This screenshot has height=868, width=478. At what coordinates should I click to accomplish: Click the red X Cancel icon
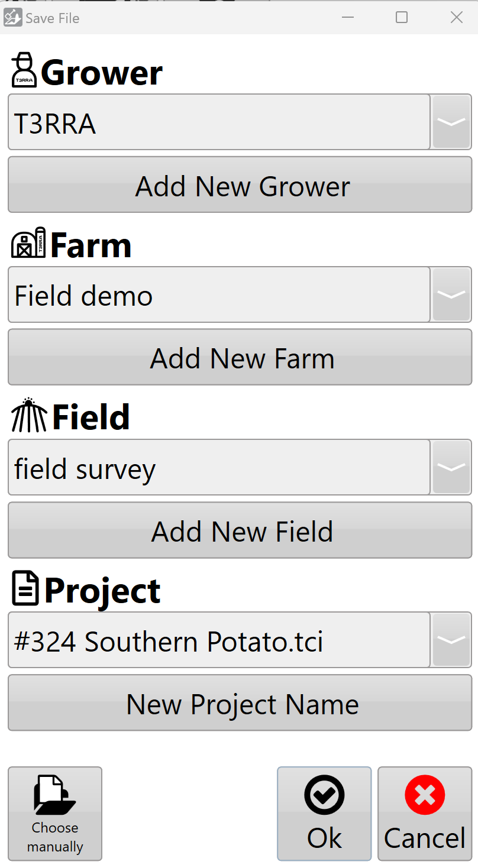[425, 795]
